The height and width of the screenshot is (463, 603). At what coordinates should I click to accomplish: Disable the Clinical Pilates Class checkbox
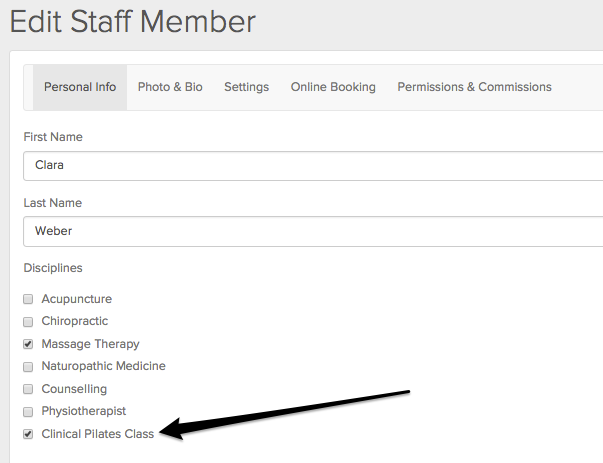pos(29,435)
